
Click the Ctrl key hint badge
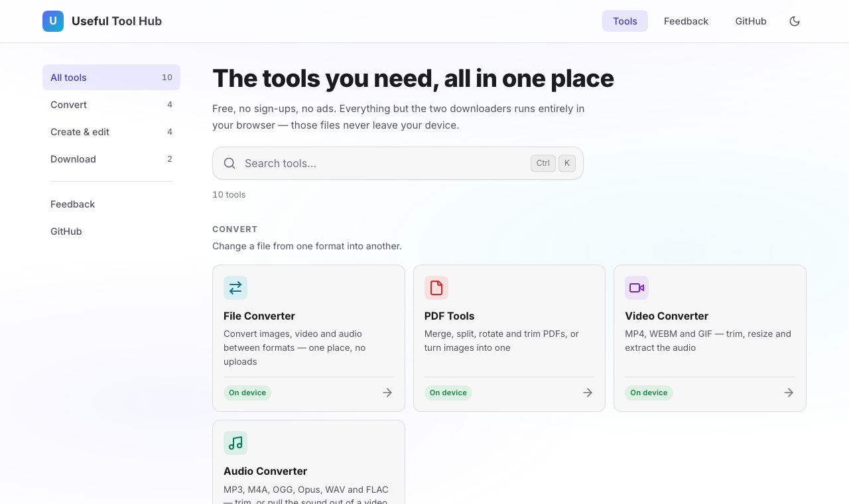click(543, 163)
